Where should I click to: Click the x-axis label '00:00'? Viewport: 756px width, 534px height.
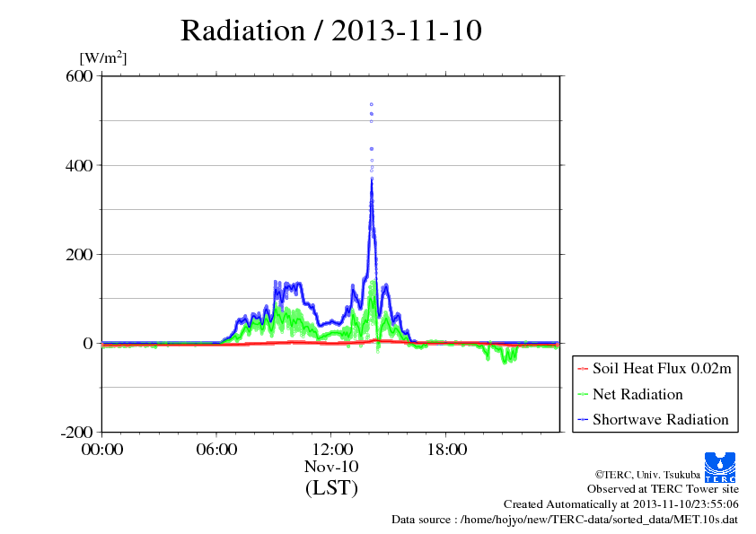click(x=102, y=450)
